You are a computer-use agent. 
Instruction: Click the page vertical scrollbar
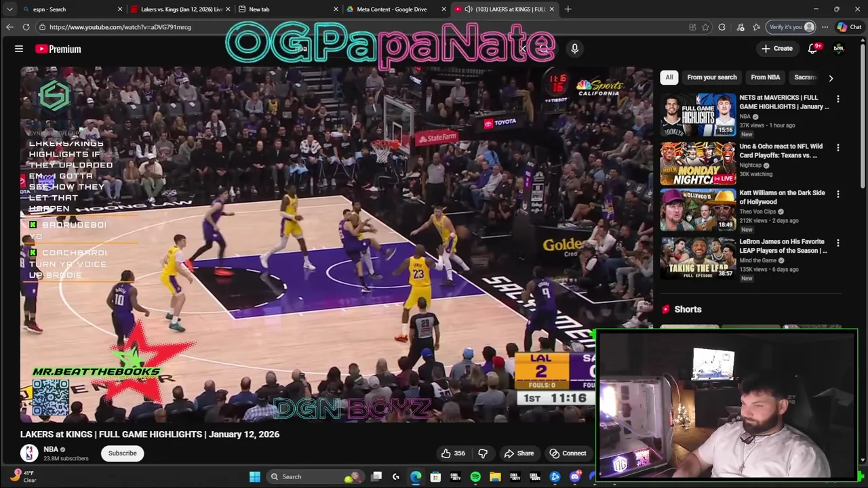click(863, 115)
